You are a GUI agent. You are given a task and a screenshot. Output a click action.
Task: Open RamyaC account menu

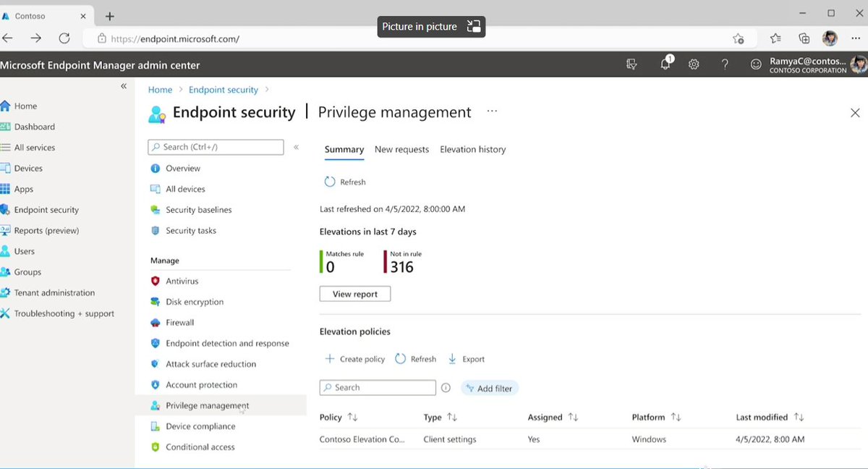pos(817,64)
